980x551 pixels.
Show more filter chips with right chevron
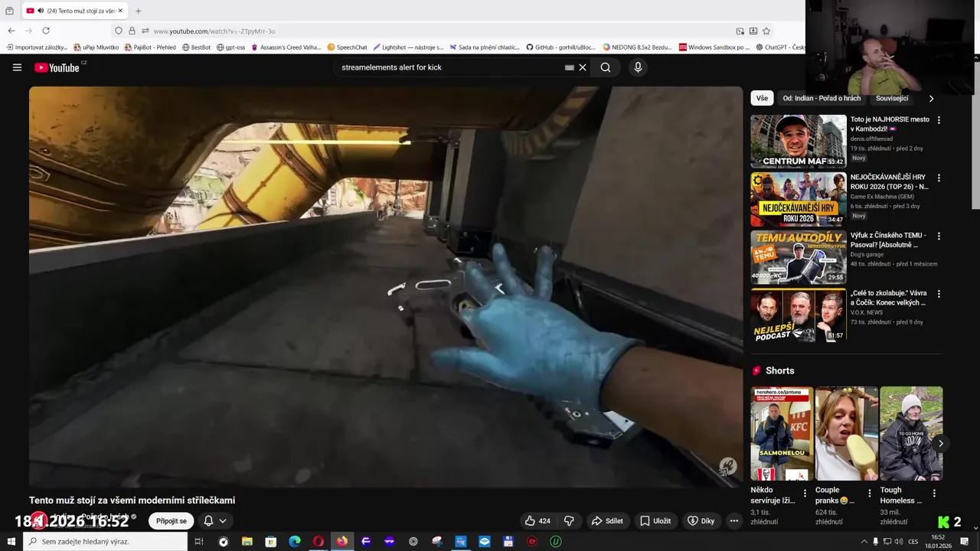click(931, 98)
